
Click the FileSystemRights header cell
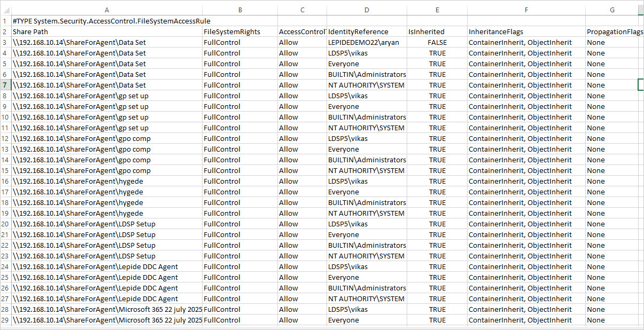click(240, 32)
